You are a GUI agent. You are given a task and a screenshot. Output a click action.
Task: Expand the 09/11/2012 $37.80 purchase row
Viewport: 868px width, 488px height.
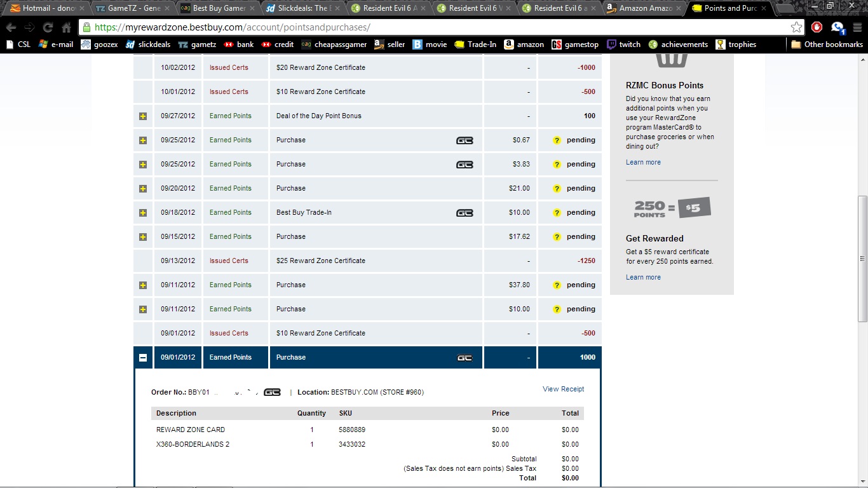[143, 285]
